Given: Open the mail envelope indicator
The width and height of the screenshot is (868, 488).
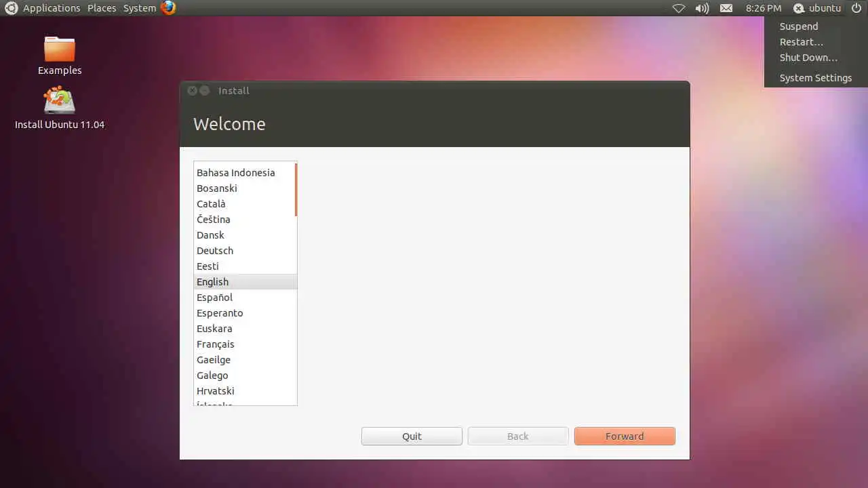Looking at the screenshot, I should pyautogui.click(x=726, y=8).
